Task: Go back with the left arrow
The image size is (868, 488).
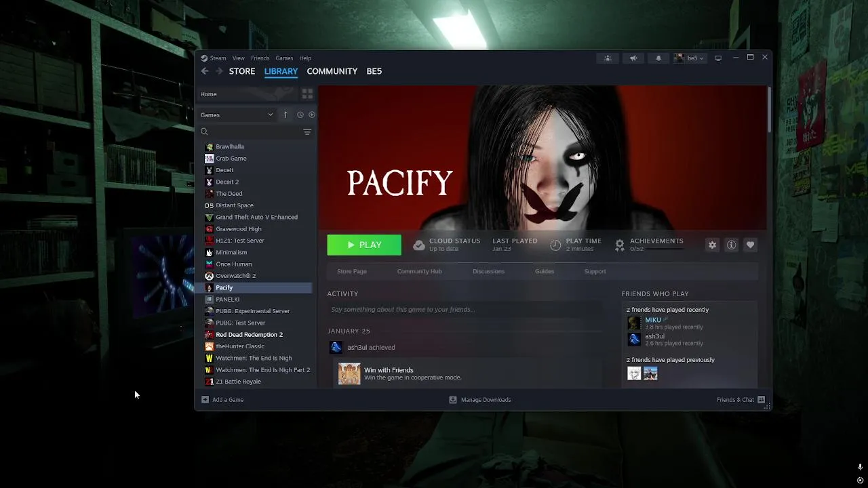Action: 205,71
